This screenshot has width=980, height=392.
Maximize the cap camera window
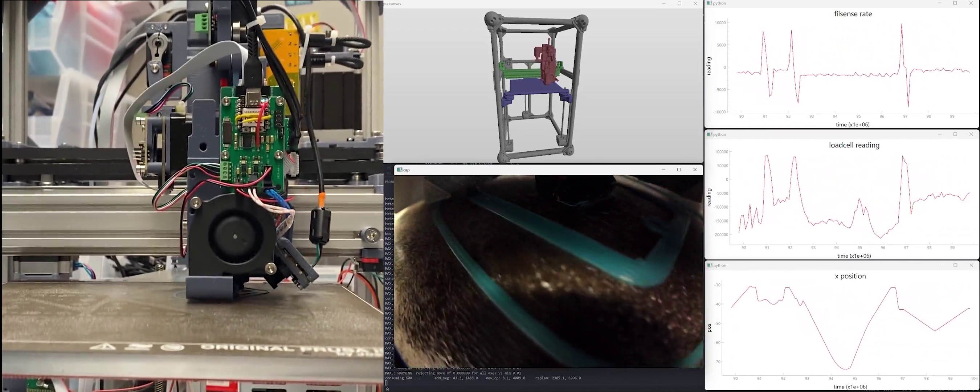click(679, 170)
